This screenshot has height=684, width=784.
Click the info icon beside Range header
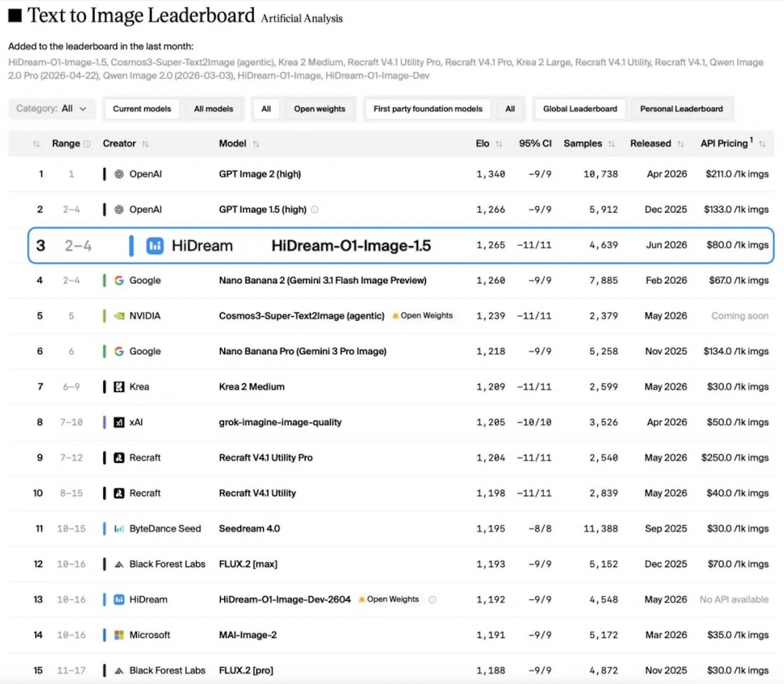pyautogui.click(x=87, y=144)
